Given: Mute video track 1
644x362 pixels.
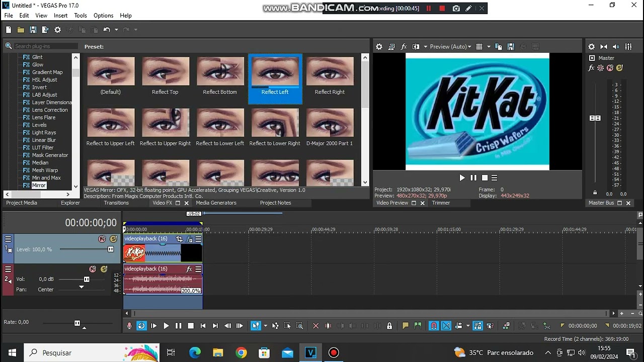Looking at the screenshot, I should tap(102, 239).
